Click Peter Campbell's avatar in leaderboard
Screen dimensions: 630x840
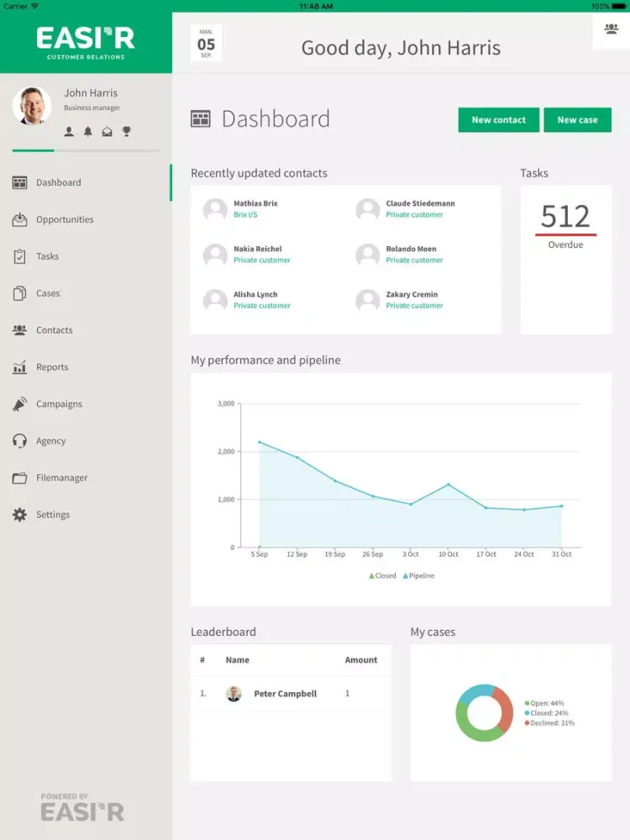[x=234, y=694]
